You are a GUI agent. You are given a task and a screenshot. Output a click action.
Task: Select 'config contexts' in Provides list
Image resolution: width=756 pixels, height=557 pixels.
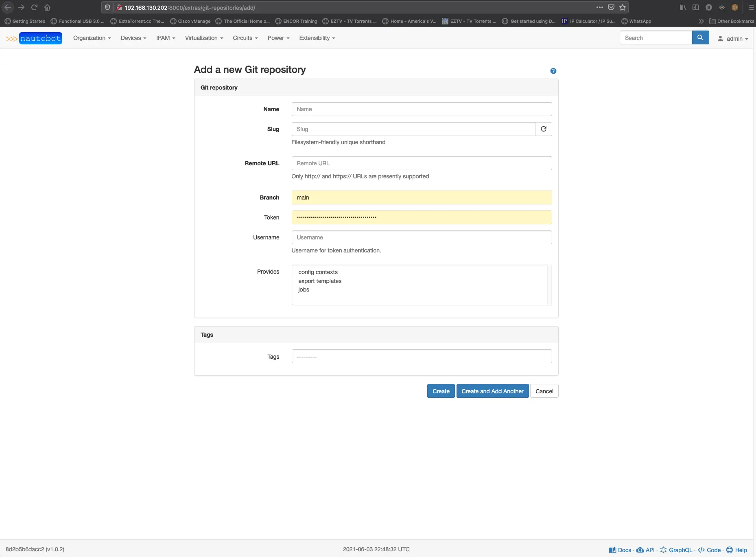(318, 272)
